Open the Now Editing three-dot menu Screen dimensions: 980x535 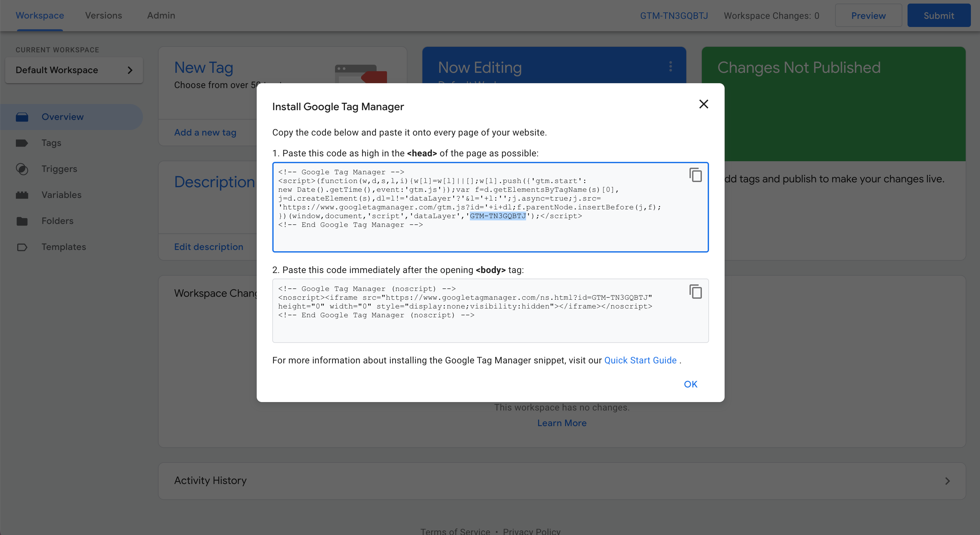[x=670, y=67]
